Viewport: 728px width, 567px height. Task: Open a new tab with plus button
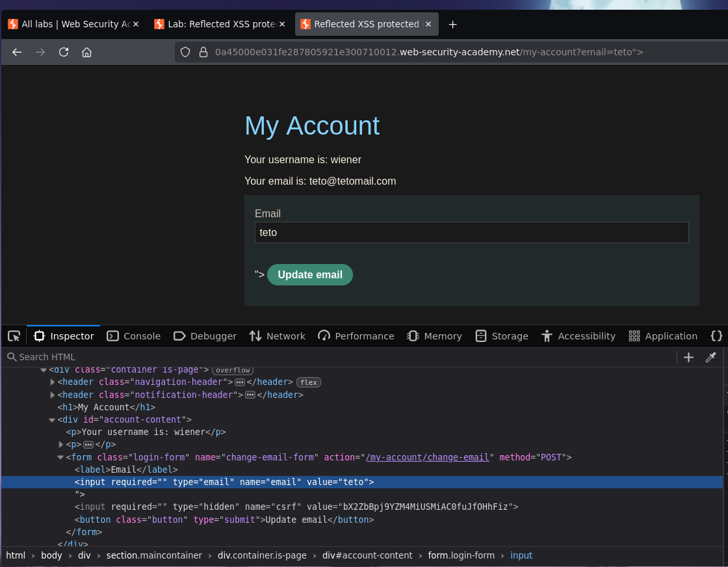point(452,24)
